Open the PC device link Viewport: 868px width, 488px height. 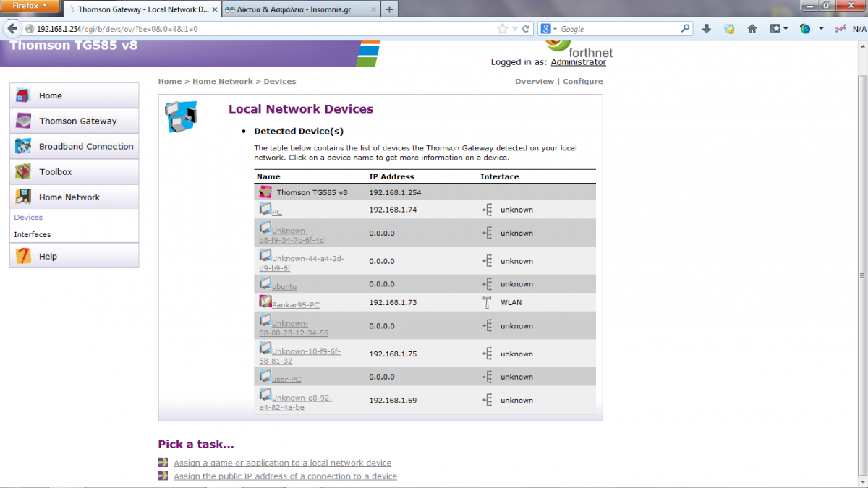pyautogui.click(x=277, y=213)
